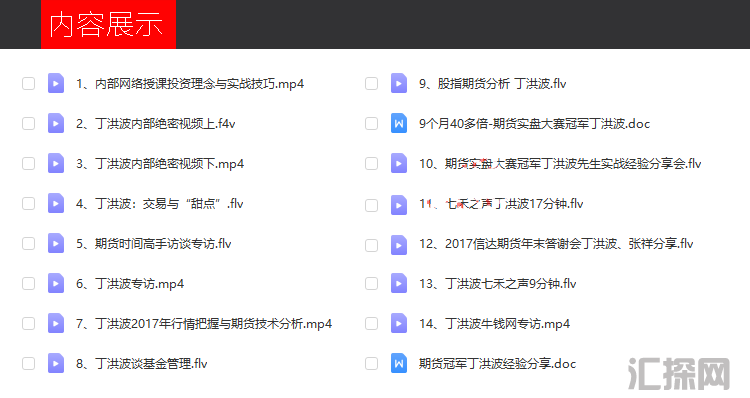The height and width of the screenshot is (398, 750).
Task: Check the box for 9、股指期货分析 丁洪波.flv
Action: pos(372,83)
